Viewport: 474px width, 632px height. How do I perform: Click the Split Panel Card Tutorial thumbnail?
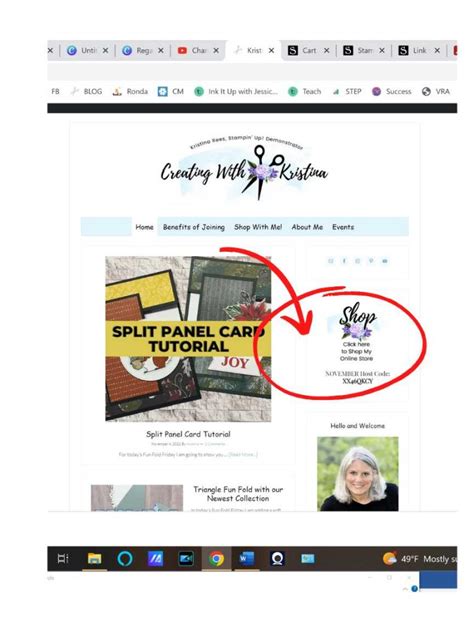click(188, 339)
